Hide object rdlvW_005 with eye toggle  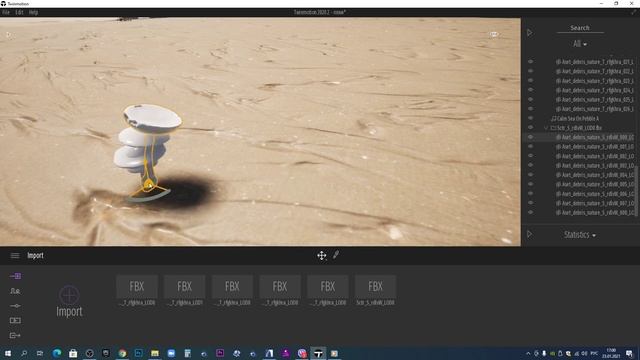click(530, 184)
